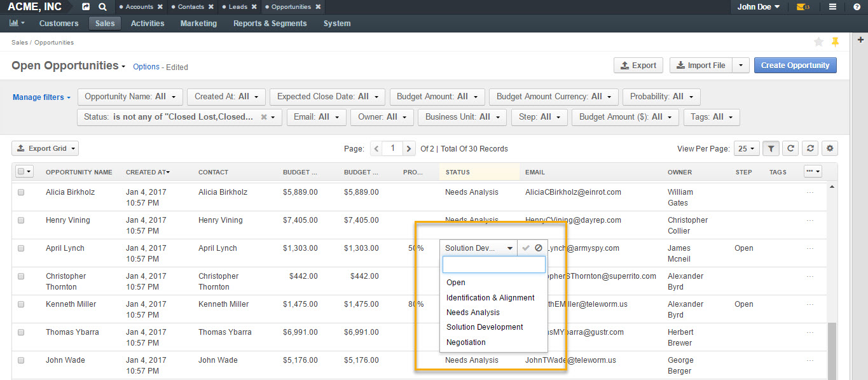Screen dimensions: 868x380
Task: Open the email notifications envelope icon
Action: point(803,7)
